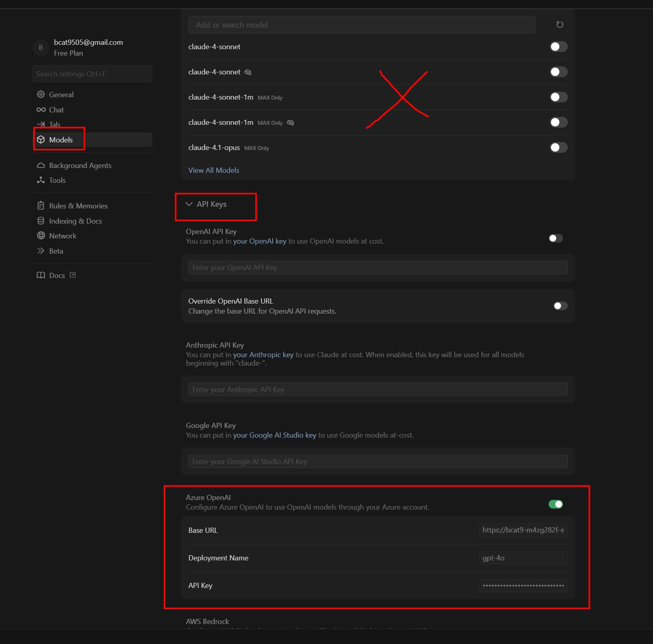This screenshot has width=653, height=644.
Task: Click the Tools icon in sidebar
Action: 41,180
